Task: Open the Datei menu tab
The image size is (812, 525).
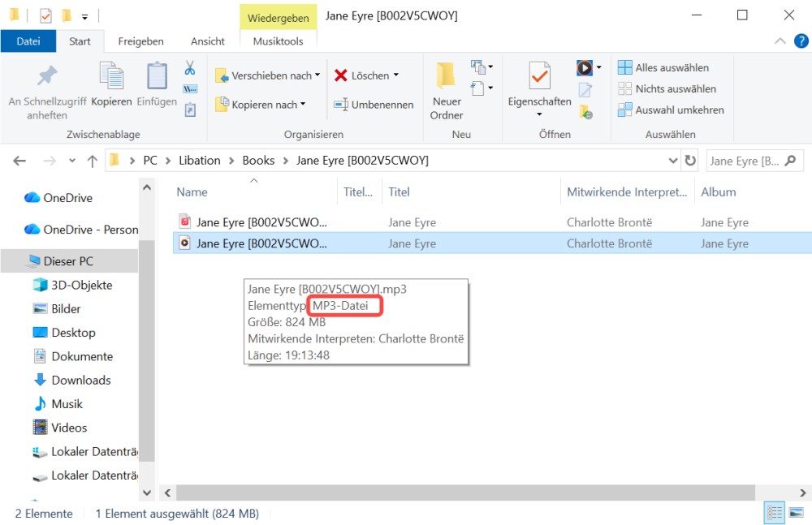Action: (28, 41)
